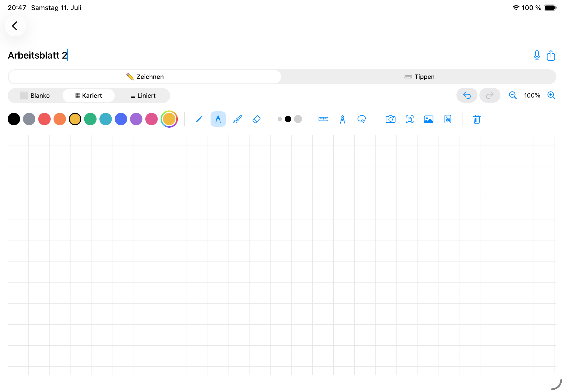Tap the microphone dictation icon

point(537,55)
